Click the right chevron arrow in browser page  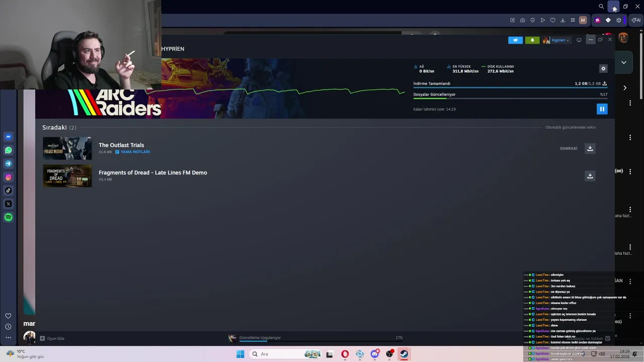click(x=625, y=88)
